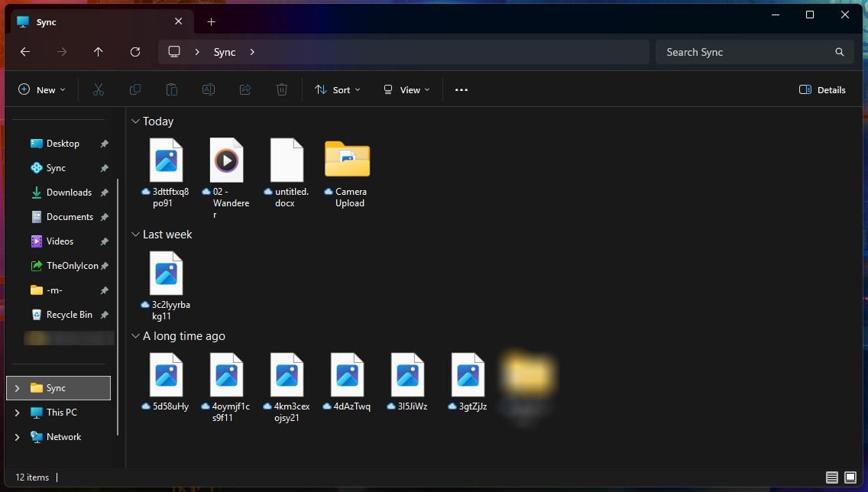Switch to details list view icon in status bar
Image resolution: width=868 pixels, height=492 pixels.
click(831, 477)
